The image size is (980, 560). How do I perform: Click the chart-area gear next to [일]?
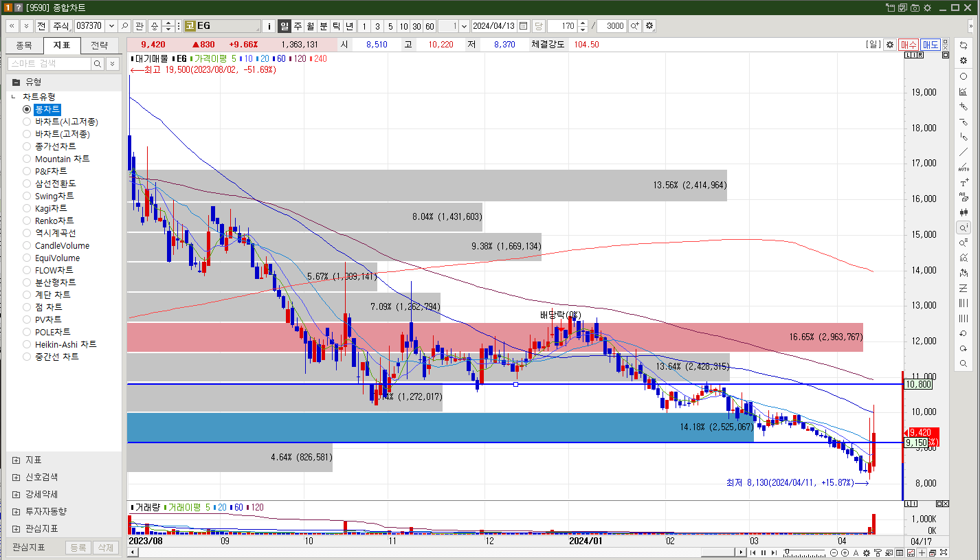point(889,45)
